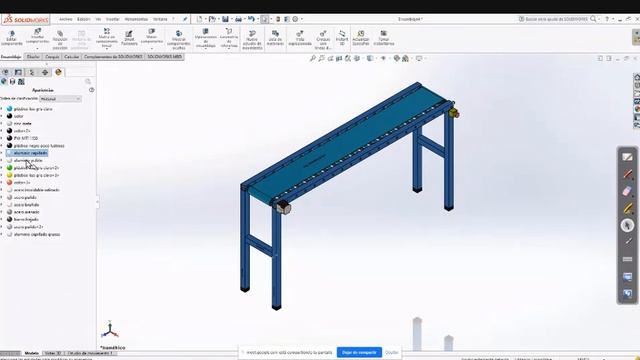This screenshot has width=640, height=360.
Task: Open the Orden de clasificación dropdown
Action: tap(60, 99)
